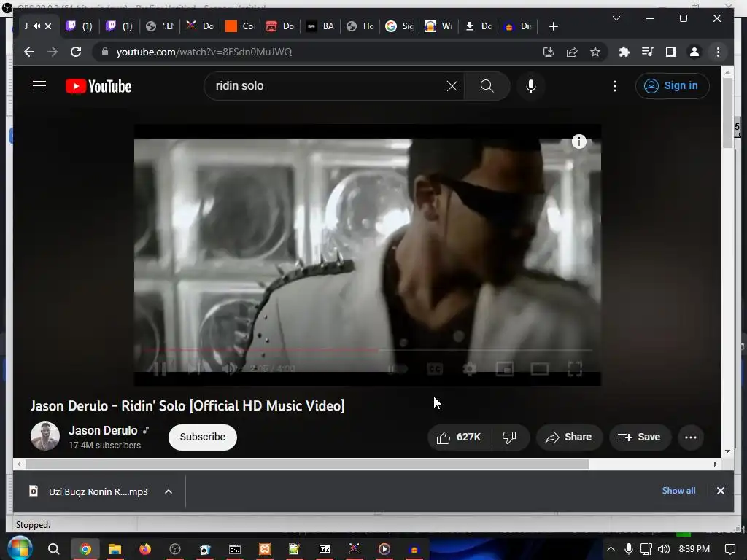Toggle Chrome side panel
Image resolution: width=747 pixels, height=560 pixels.
coord(671,52)
